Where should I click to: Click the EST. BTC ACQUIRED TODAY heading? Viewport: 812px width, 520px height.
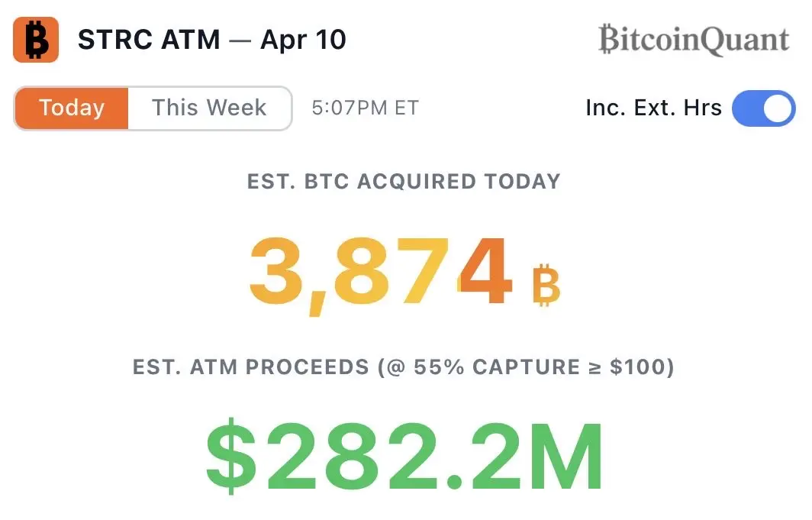[404, 182]
